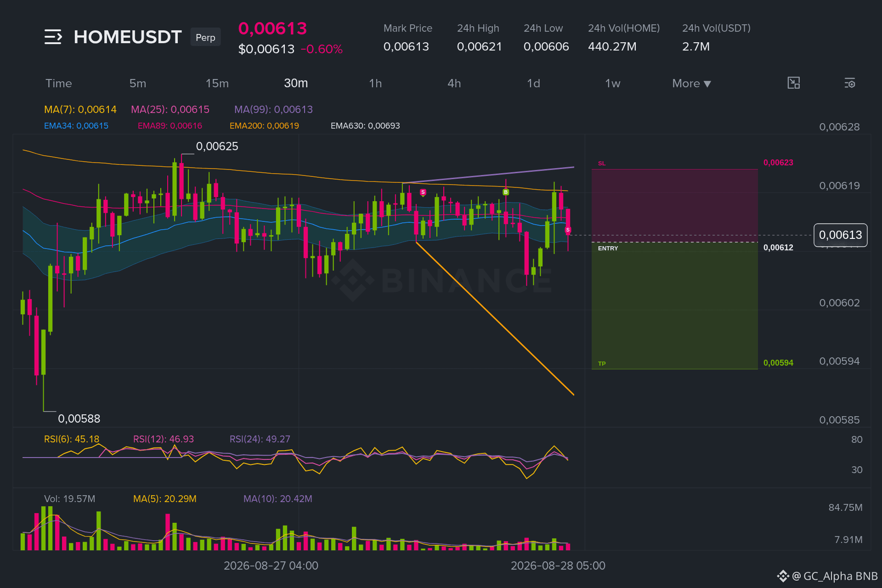882x588 pixels.
Task: Click the -0.60% price change
Action: tap(322, 49)
